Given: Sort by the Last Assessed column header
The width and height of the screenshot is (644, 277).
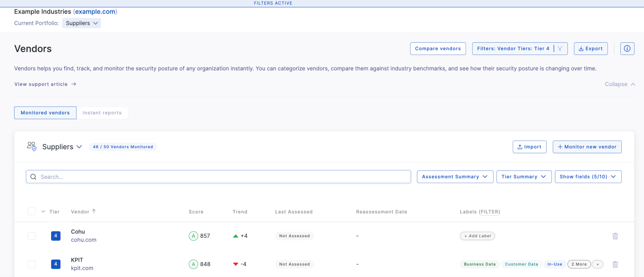Looking at the screenshot, I should tap(294, 212).
